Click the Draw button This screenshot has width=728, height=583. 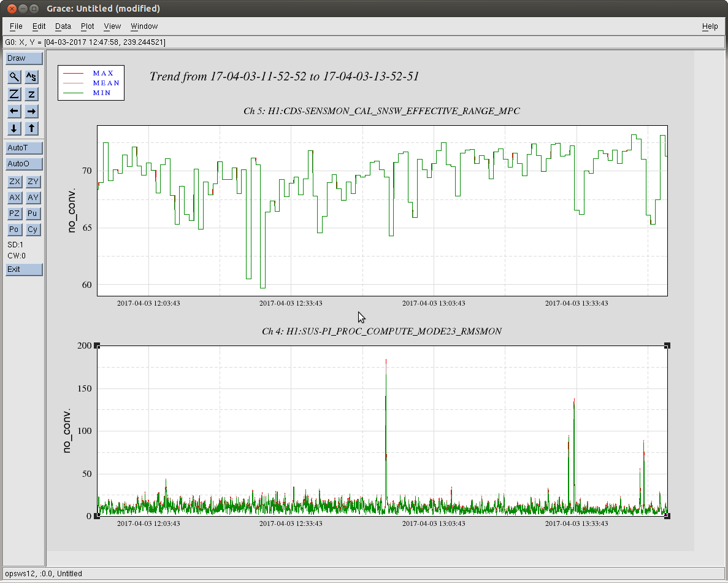(x=24, y=58)
